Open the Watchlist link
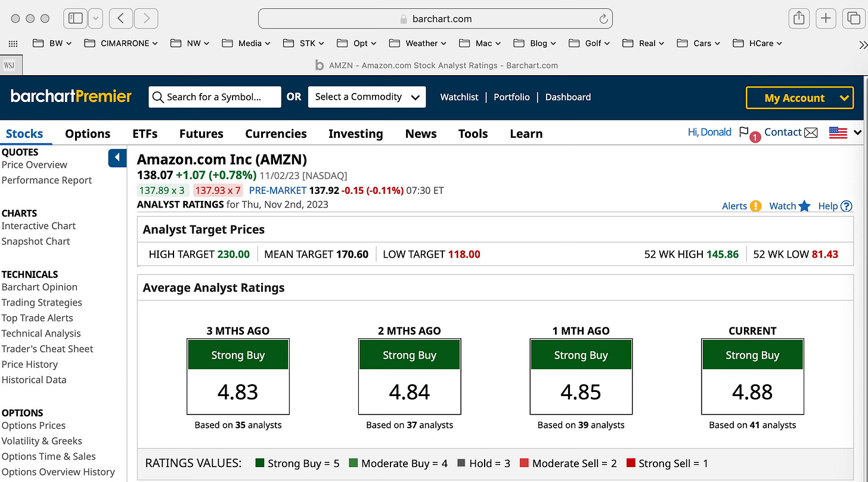Viewport: 868px width, 482px height. point(459,97)
